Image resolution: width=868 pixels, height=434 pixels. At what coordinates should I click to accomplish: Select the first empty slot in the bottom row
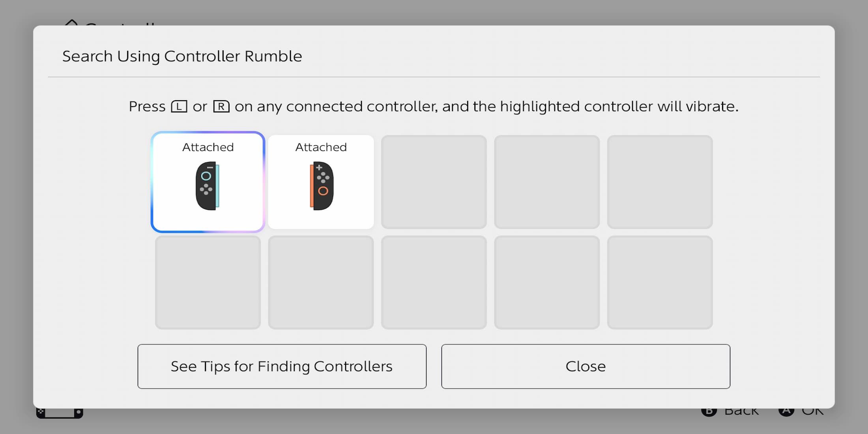[208, 282]
